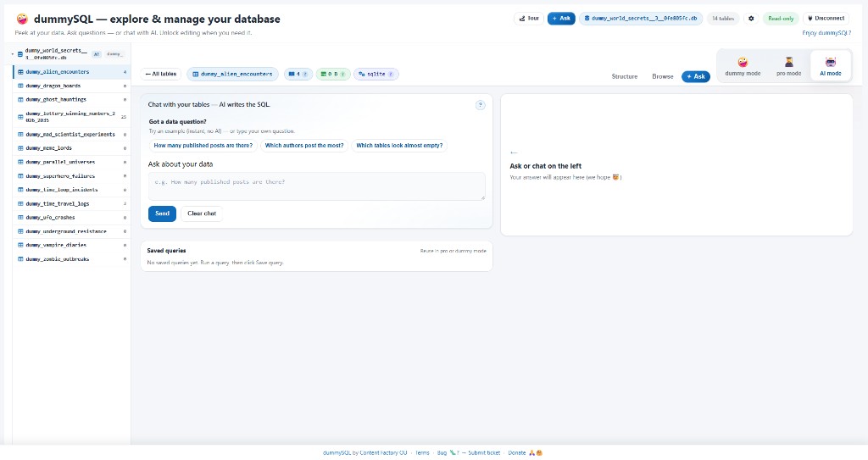Viewport: 868px width, 460px height.
Task: Click the dummy_world_secrets database chip in header
Action: tap(641, 19)
